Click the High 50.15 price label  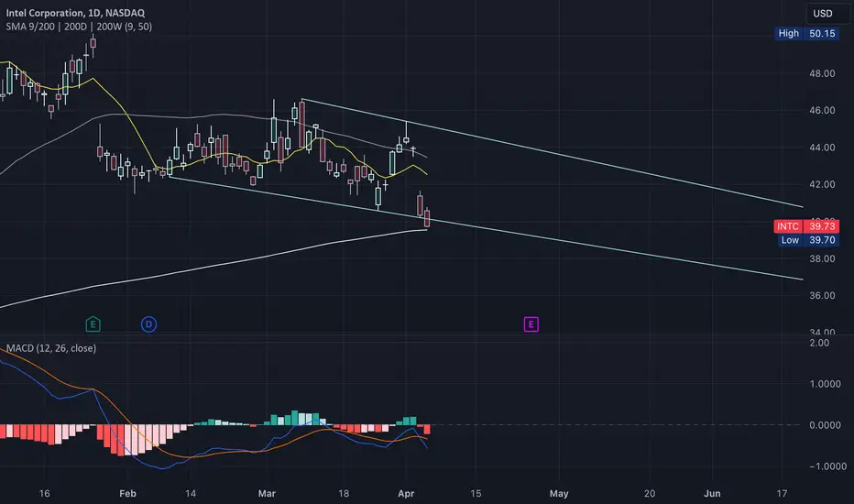[806, 33]
